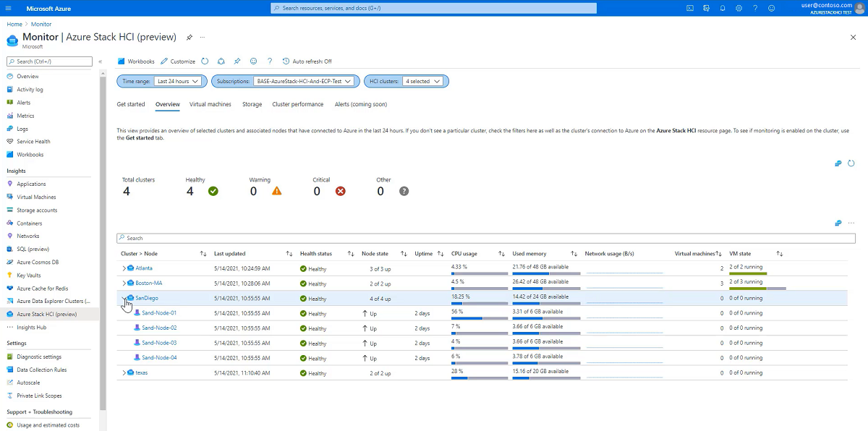Click the help question mark in the workbook toolbar
This screenshot has height=431, width=868.
[269, 61]
